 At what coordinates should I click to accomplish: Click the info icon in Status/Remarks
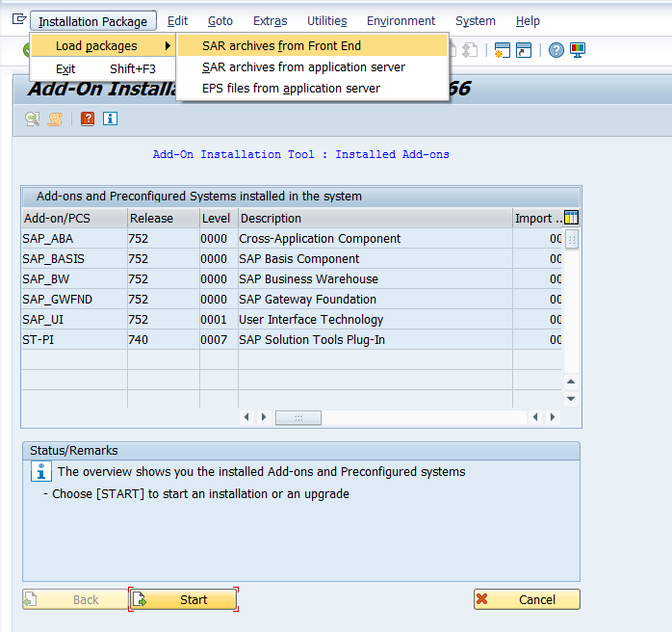pyautogui.click(x=41, y=471)
